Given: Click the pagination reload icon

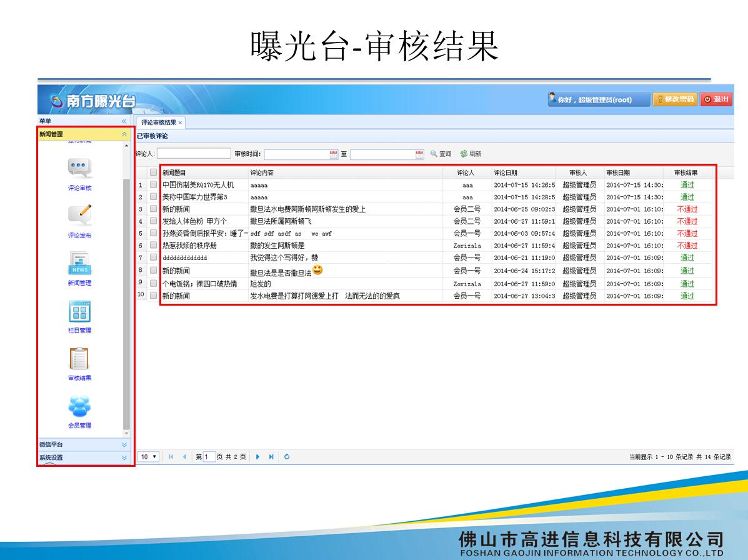Looking at the screenshot, I should coord(287,457).
